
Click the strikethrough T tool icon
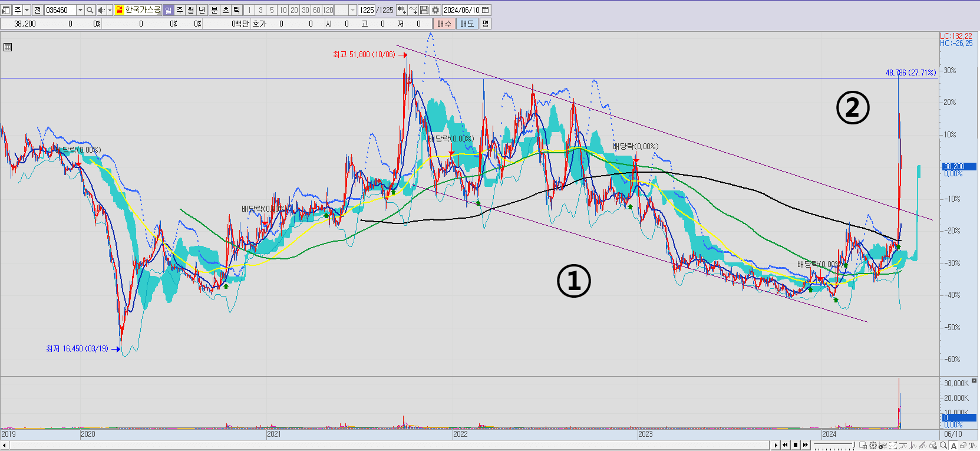(x=972, y=446)
